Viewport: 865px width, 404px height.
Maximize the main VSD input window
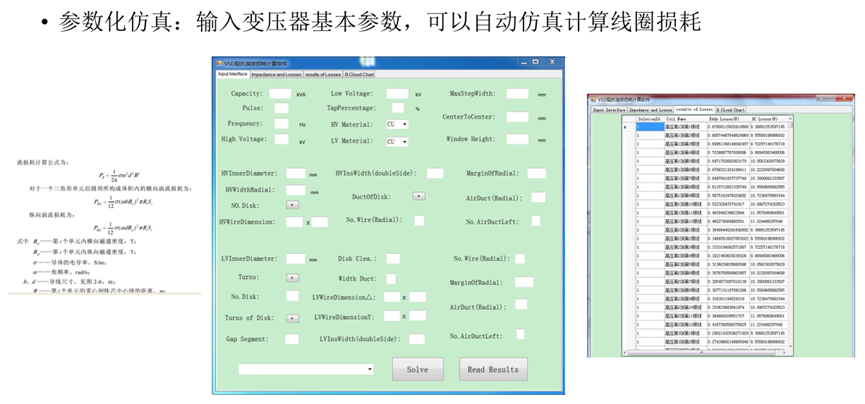tap(535, 62)
